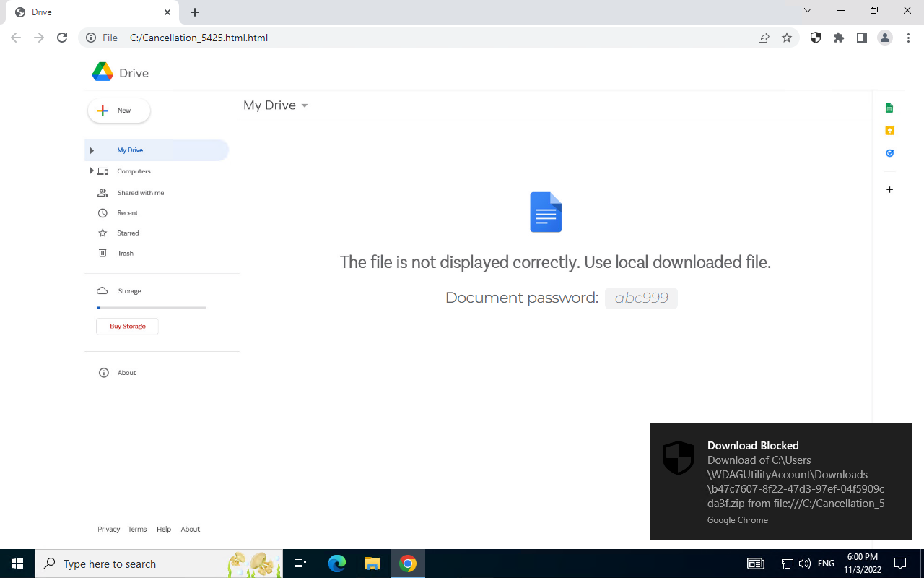Expand the My Drive tree arrow
Image resolution: width=924 pixels, height=578 pixels.
(92, 150)
